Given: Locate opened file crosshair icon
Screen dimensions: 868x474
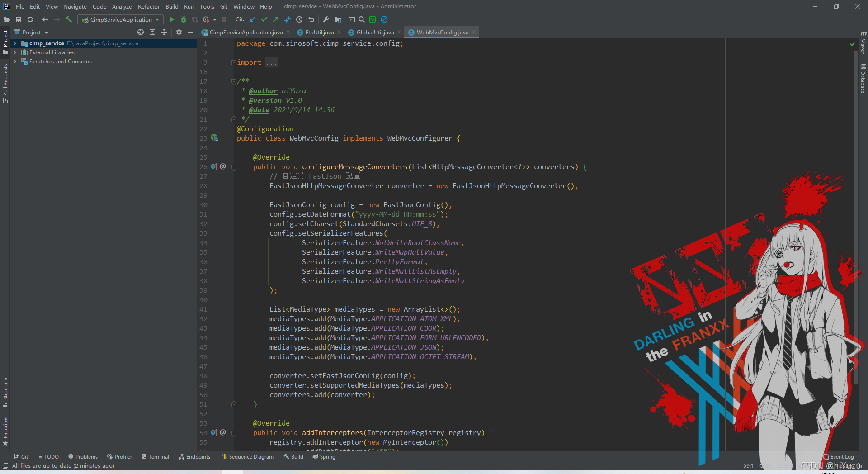Looking at the screenshot, I should point(141,32).
